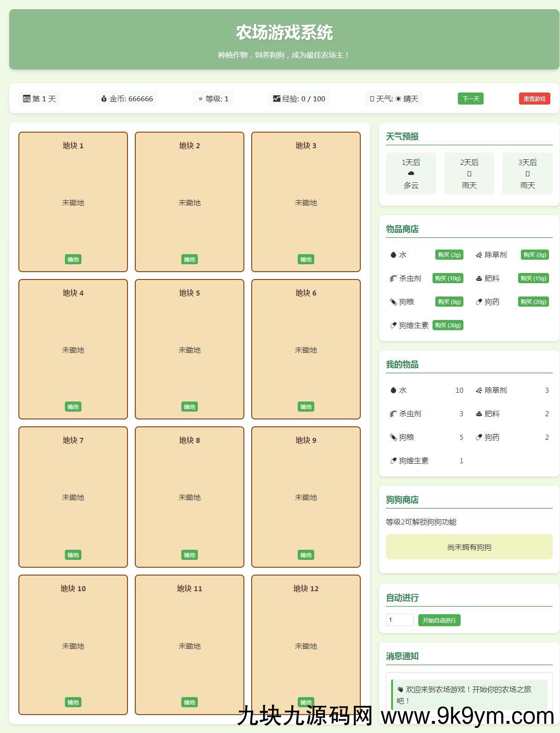560x733 pixels.
Task: Click 锄地 on 地块 9
Action: click(306, 555)
